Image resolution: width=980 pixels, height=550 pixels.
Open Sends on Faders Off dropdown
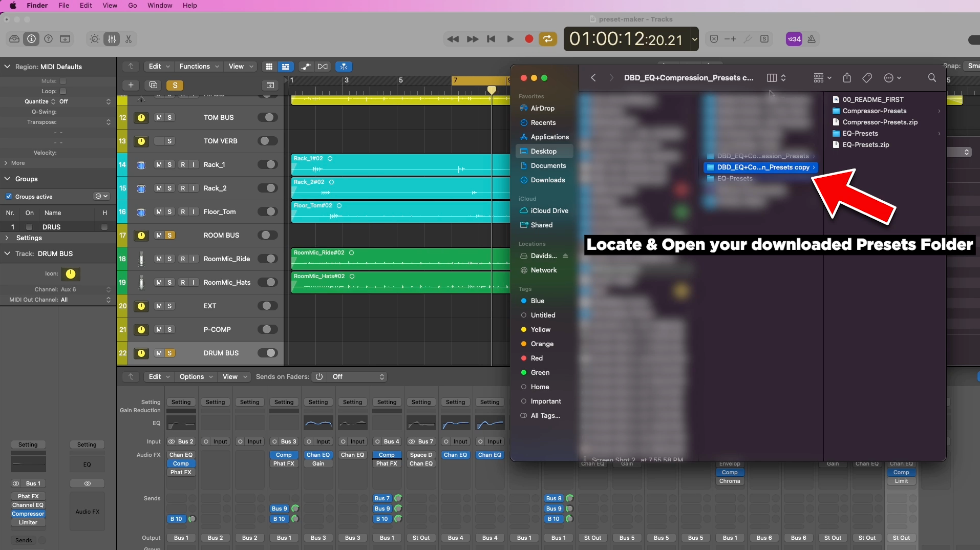(x=358, y=377)
